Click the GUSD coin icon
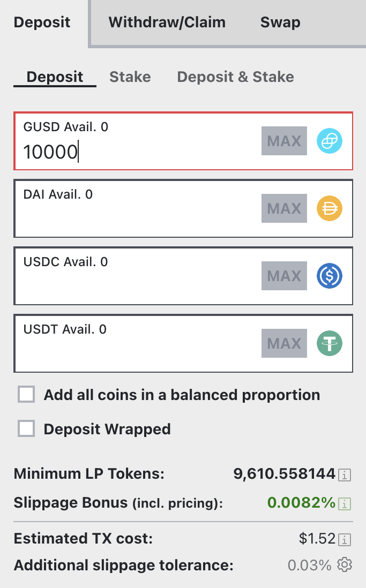 tap(330, 141)
